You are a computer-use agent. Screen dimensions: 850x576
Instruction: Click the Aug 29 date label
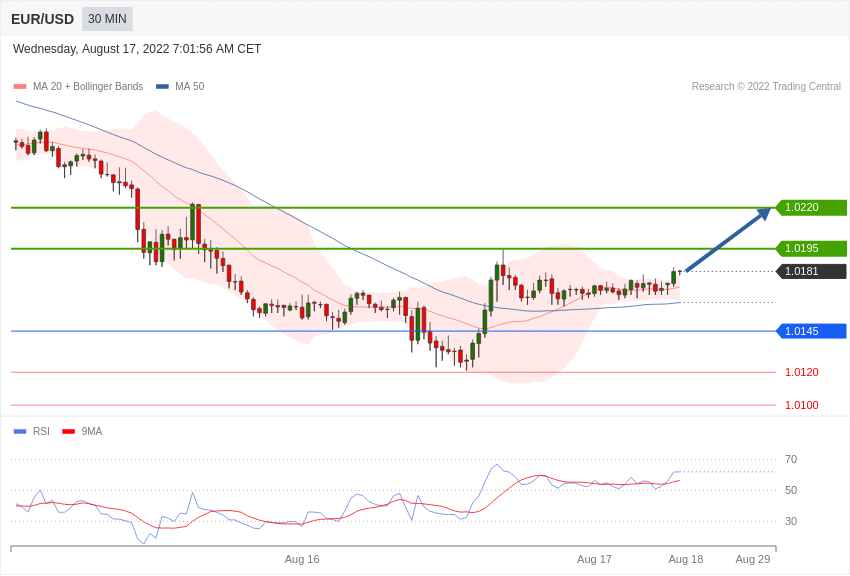coord(752,559)
